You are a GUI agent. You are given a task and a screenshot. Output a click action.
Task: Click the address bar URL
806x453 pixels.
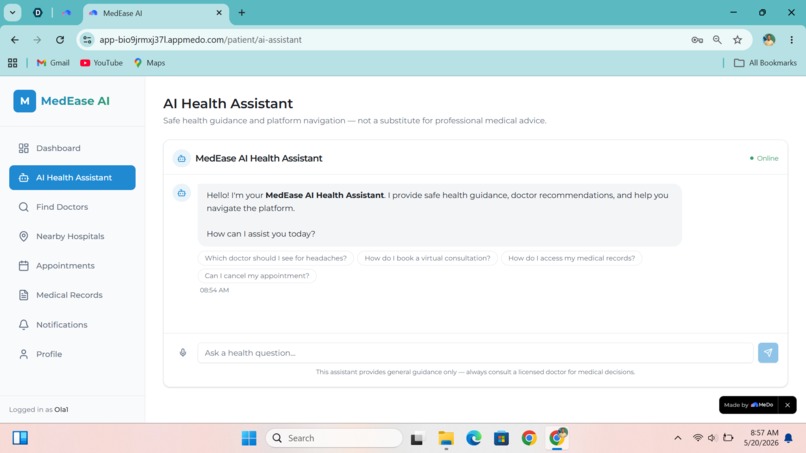pos(200,40)
